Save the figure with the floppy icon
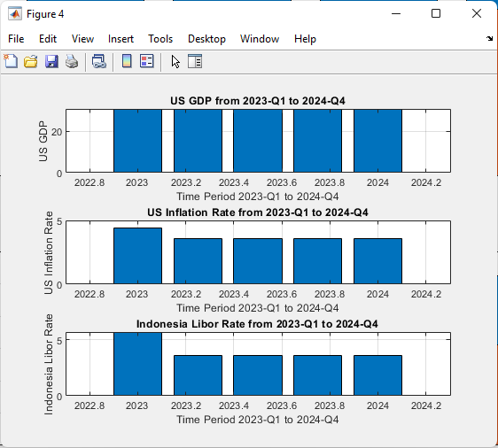The width and height of the screenshot is (498, 448). click(51, 61)
